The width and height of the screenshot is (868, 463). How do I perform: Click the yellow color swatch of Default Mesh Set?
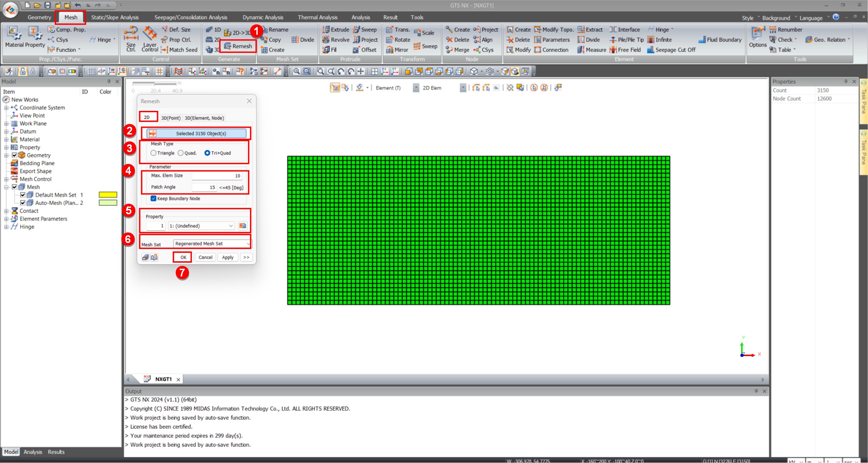[108, 195]
